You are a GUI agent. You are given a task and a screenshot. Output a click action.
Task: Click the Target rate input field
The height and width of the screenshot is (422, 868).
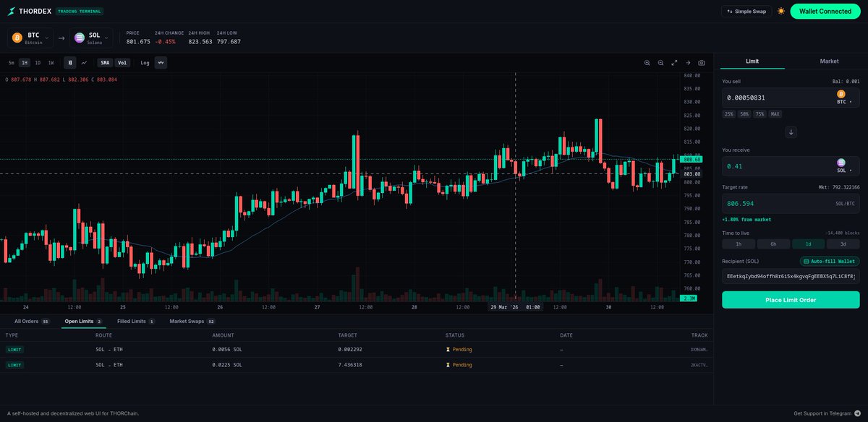click(791, 204)
